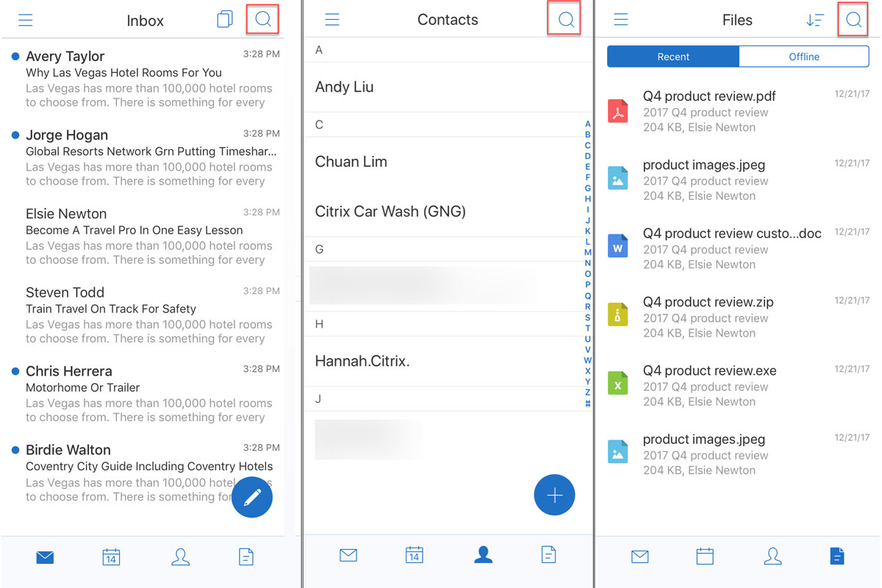
Task: Select contact Andy Liu
Action: click(x=344, y=87)
